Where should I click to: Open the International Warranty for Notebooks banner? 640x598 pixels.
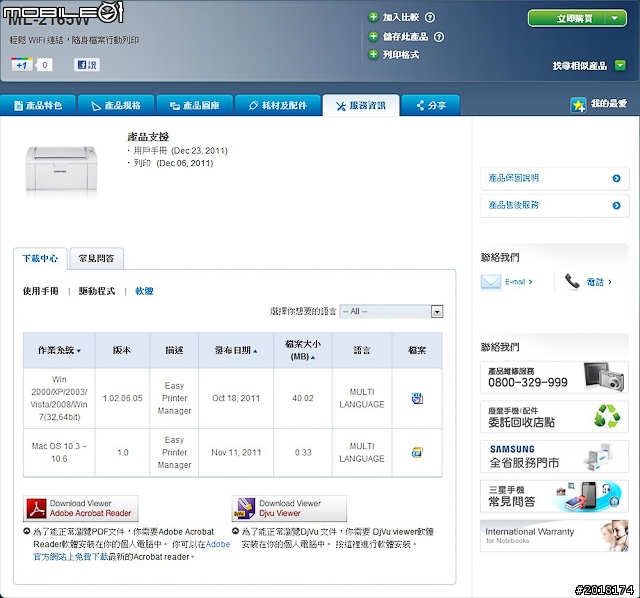pos(554,536)
